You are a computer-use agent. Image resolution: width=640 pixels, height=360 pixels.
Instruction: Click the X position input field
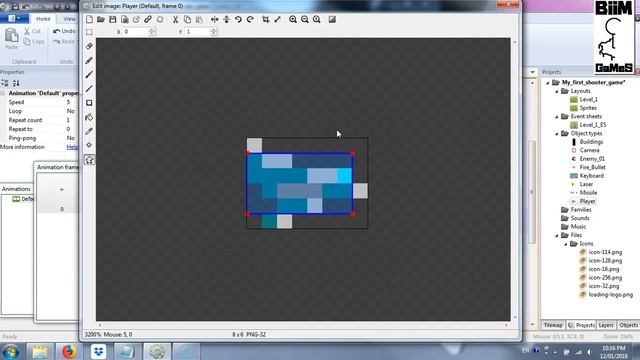(x=136, y=31)
